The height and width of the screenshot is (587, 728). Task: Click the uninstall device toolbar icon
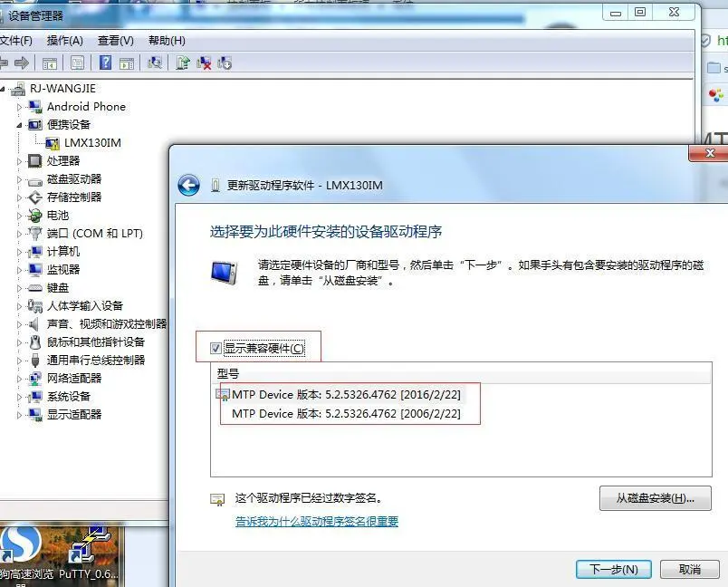pyautogui.click(x=203, y=63)
